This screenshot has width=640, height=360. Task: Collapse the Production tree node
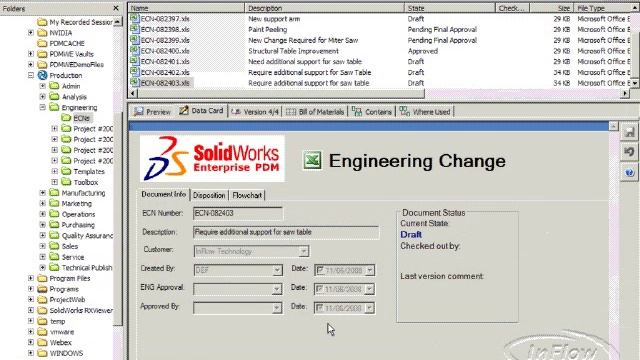point(31,75)
